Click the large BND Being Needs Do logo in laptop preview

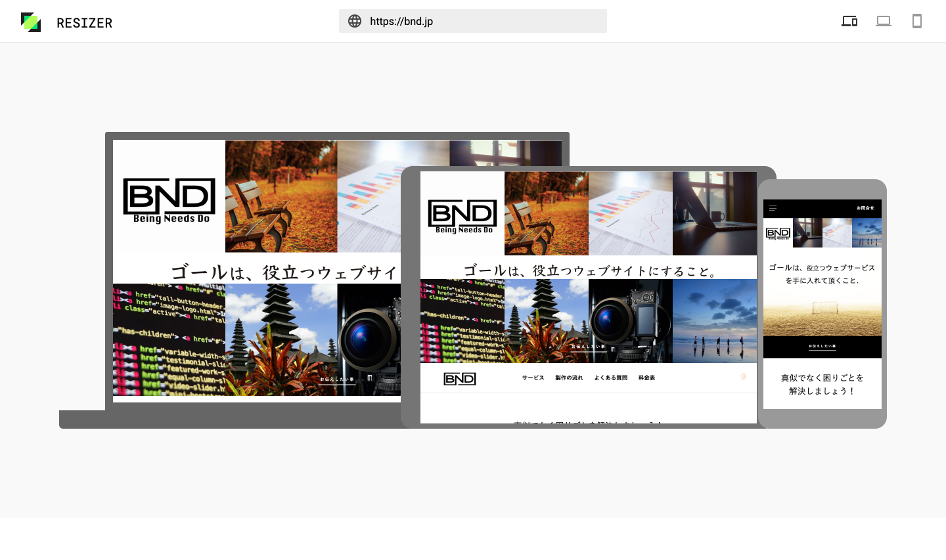(x=169, y=200)
